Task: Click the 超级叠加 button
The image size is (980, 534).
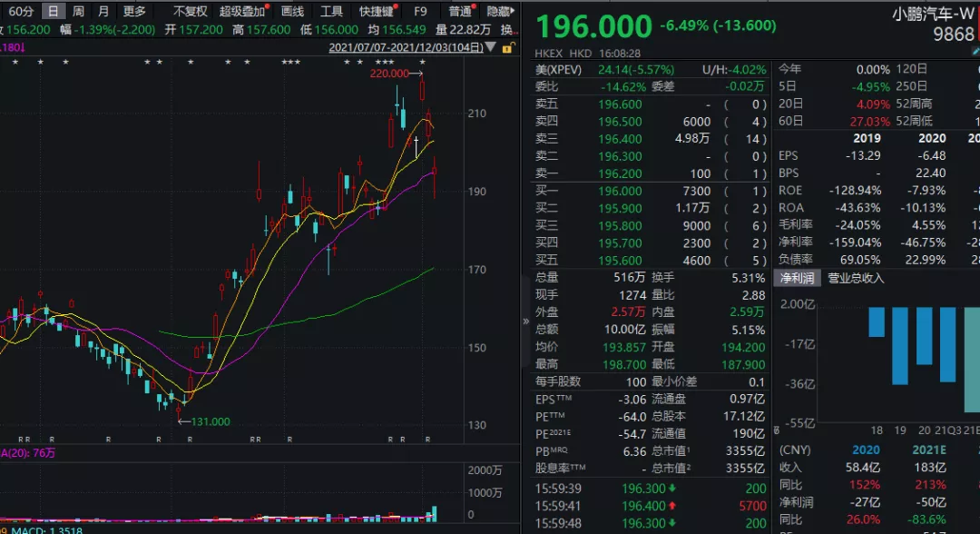Action: pyautogui.click(x=242, y=11)
